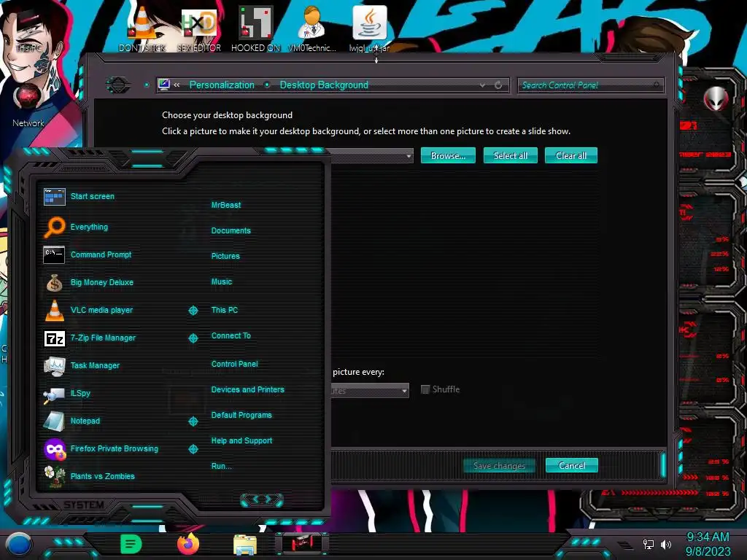Viewport: 747px width, 560px height.
Task: Open Documents from start menu
Action: tap(231, 230)
